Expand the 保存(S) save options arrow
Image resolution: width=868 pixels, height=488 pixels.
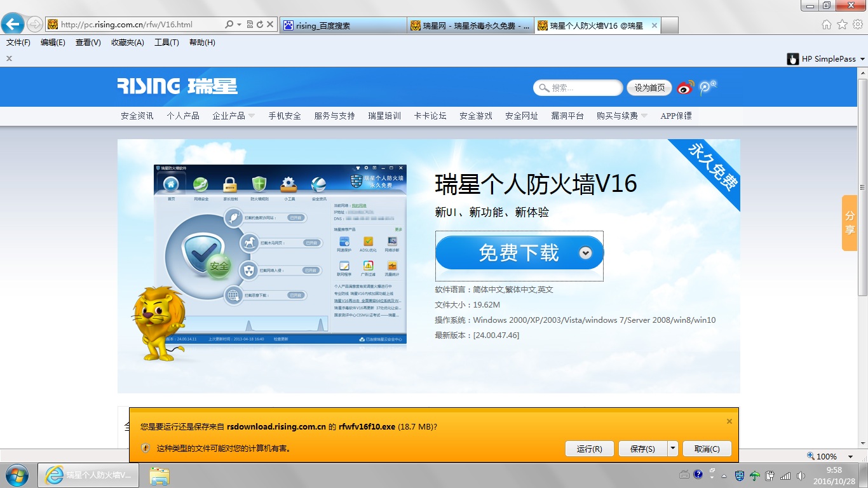click(673, 449)
